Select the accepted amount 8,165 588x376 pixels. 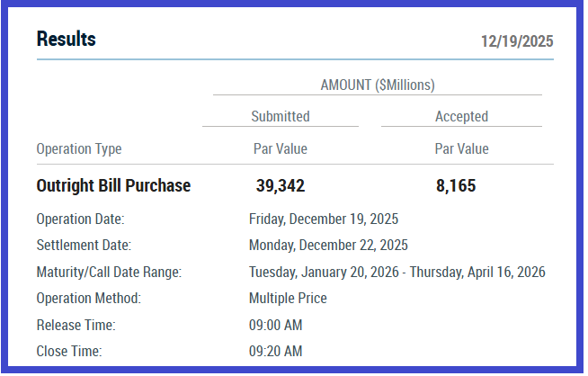tap(455, 186)
